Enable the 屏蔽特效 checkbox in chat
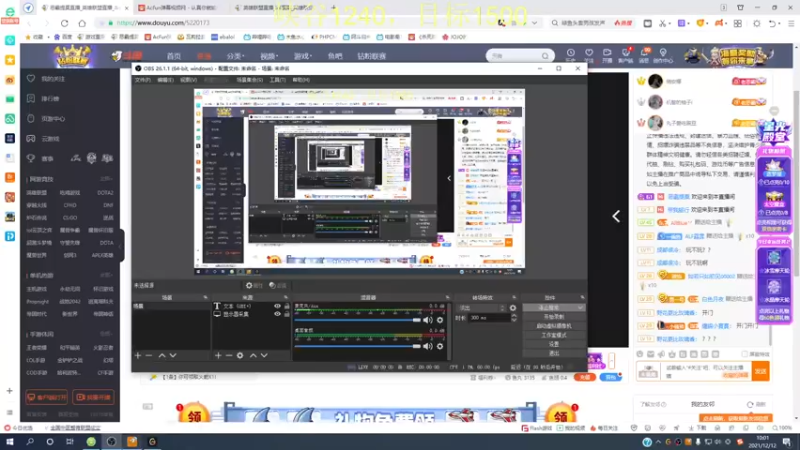This screenshot has height=450, width=800. point(745,354)
